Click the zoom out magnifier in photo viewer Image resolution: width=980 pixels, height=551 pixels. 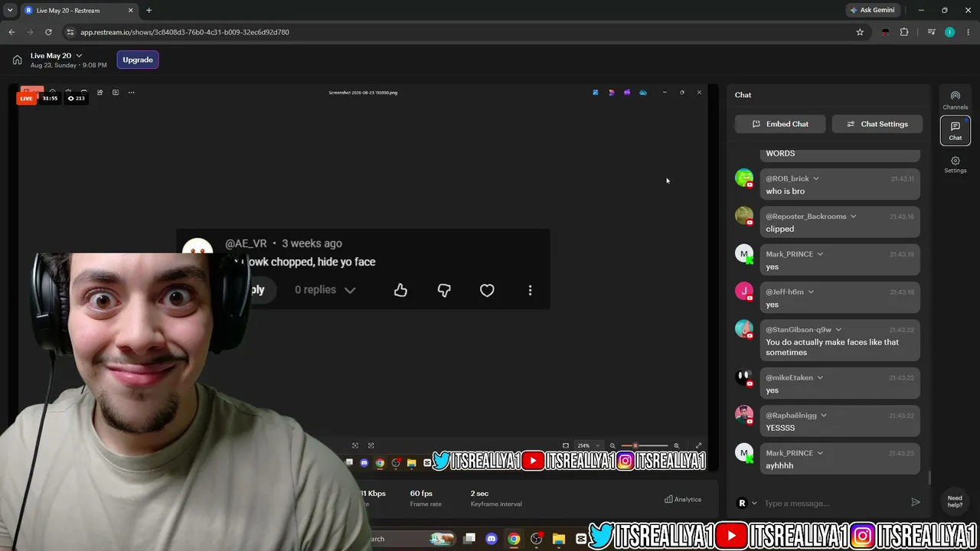click(612, 445)
